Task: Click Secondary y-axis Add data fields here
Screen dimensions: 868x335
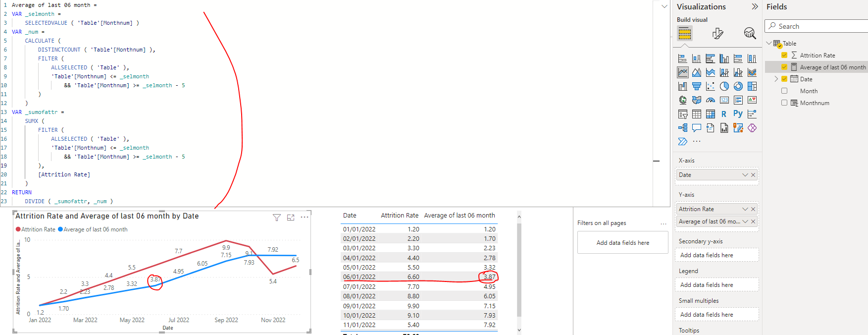Action: tap(717, 255)
